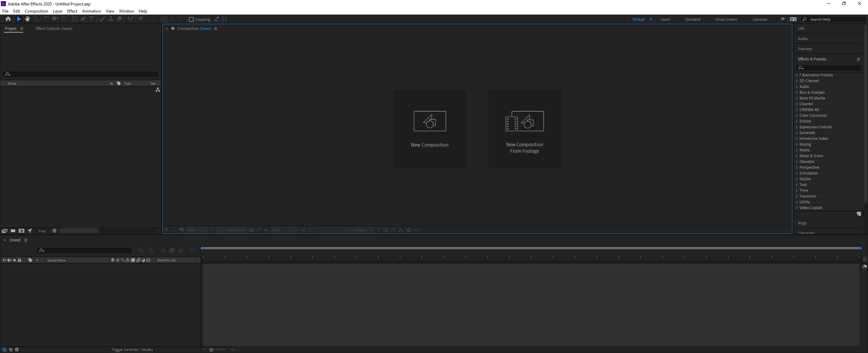Click New Composition From Footage
The height and width of the screenshot is (353, 868).
pyautogui.click(x=524, y=129)
